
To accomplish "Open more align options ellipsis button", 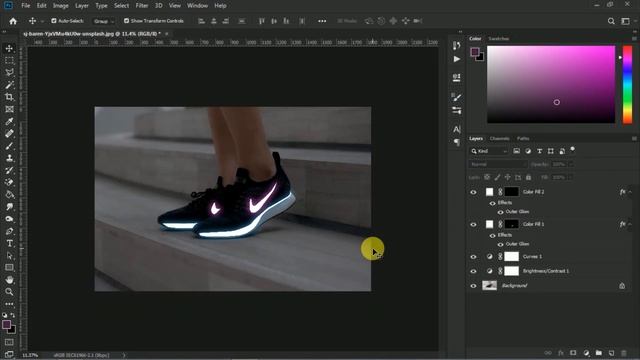I will pos(322,21).
